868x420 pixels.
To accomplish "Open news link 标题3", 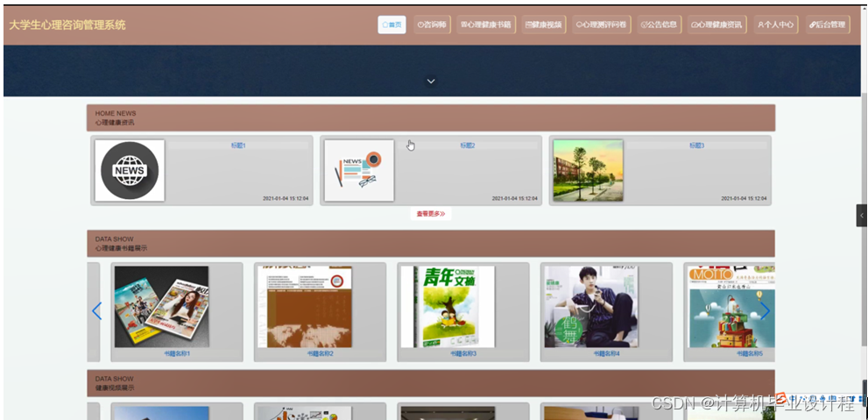I will (696, 146).
